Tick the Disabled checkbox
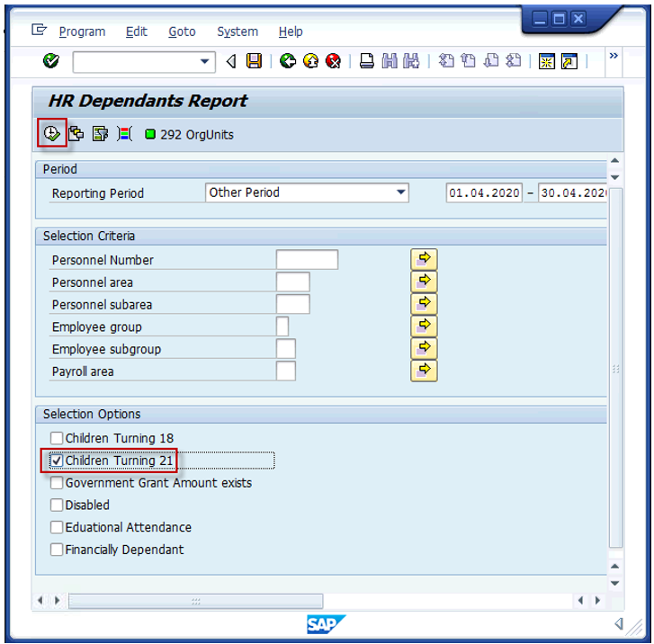 click(57, 505)
